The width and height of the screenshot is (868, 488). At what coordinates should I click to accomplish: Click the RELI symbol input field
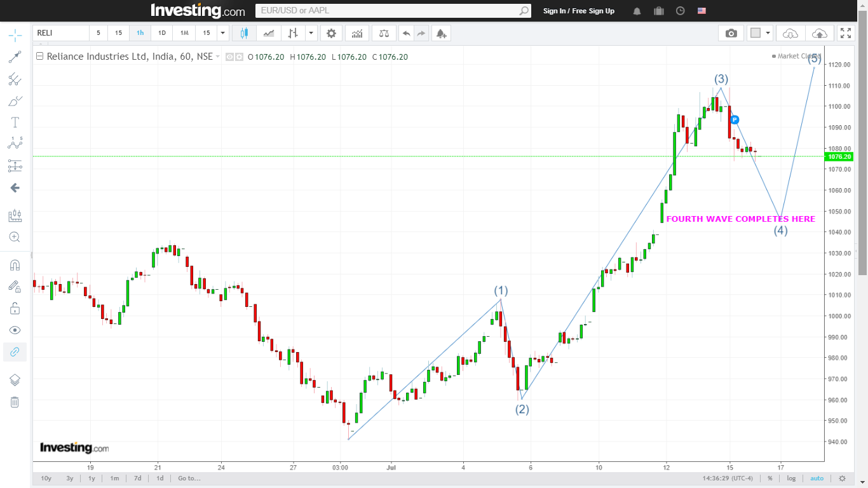tap(60, 33)
